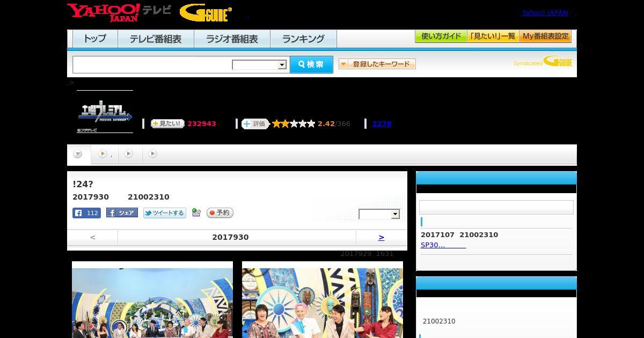
Task: Click the empty field in right sidebar panel
Action: (496, 208)
